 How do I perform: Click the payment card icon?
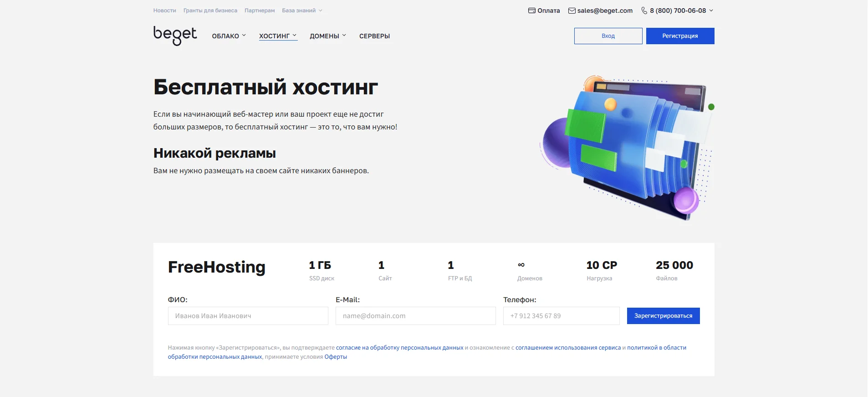(531, 10)
